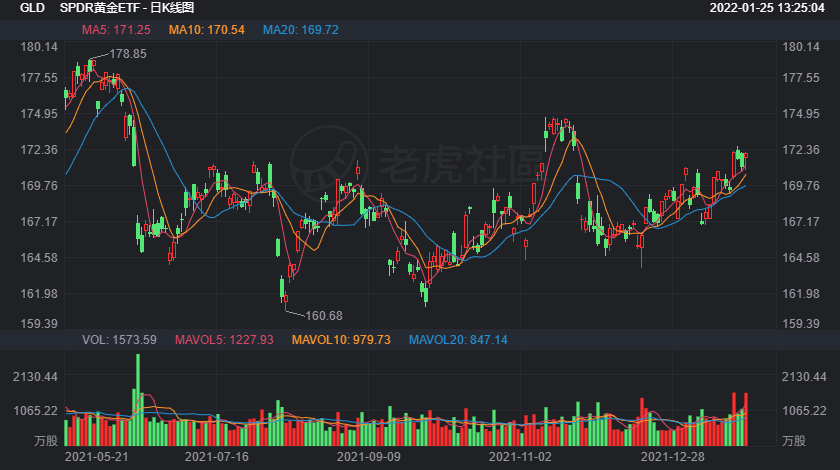Screen dimensions: 840x470
Task: Click the 2021-05-21 date marker
Action: (97, 457)
